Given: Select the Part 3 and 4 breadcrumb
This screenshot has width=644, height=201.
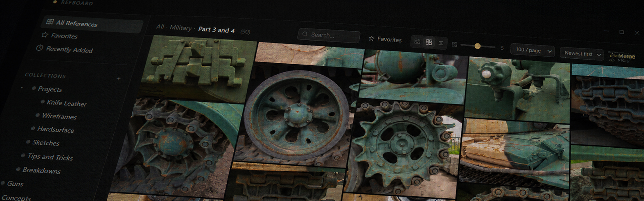Looking at the screenshot, I should click(x=216, y=30).
